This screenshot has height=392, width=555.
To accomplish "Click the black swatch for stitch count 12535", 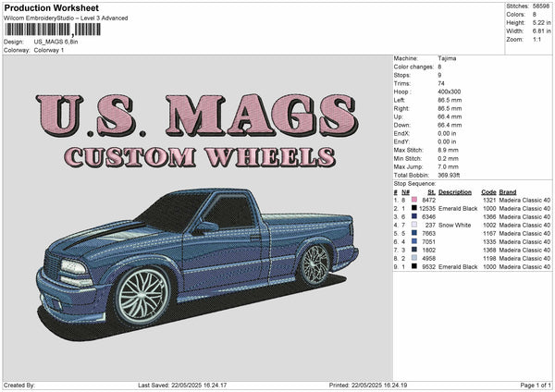I will pyautogui.click(x=414, y=208).
